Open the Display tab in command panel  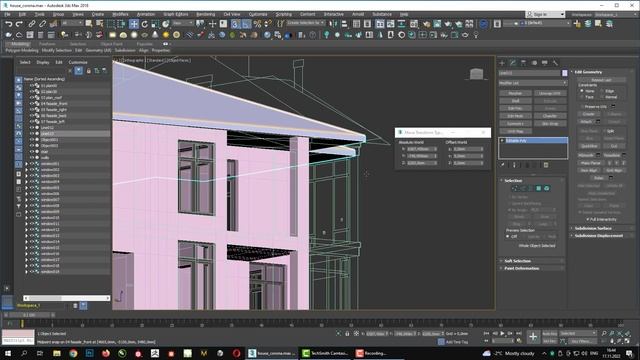(544, 63)
